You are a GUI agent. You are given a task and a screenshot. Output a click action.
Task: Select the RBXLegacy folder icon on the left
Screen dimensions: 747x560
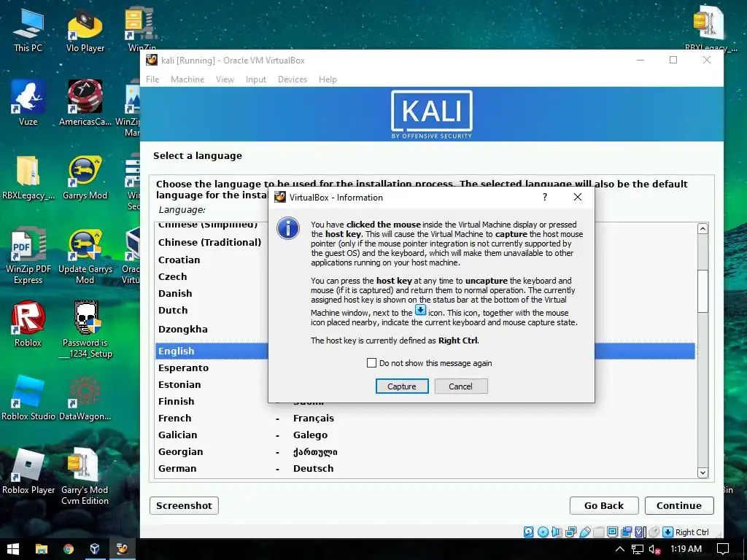point(28,177)
